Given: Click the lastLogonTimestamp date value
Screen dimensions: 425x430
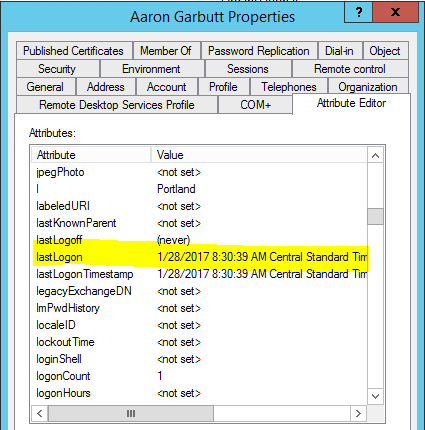Looking at the screenshot, I should 262,274.
